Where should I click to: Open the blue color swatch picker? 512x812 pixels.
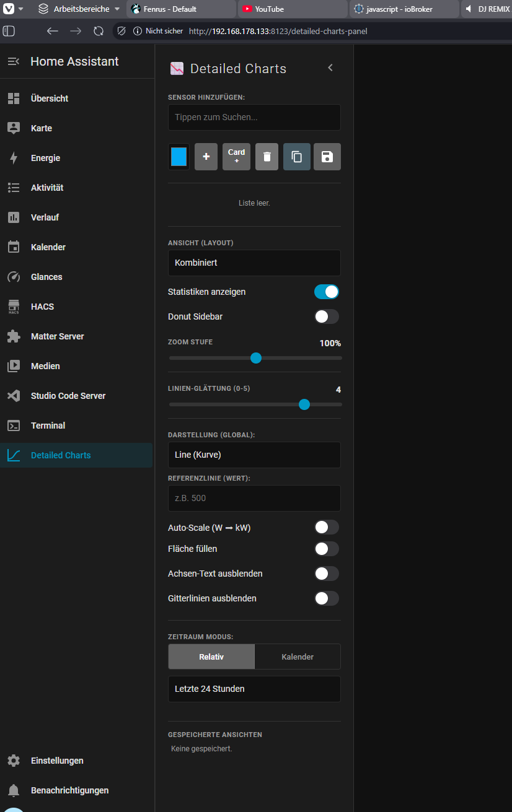[x=179, y=157]
